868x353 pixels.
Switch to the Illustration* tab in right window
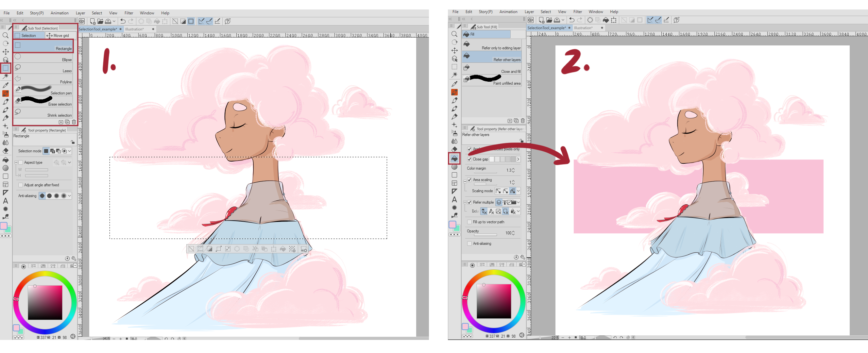tap(583, 28)
